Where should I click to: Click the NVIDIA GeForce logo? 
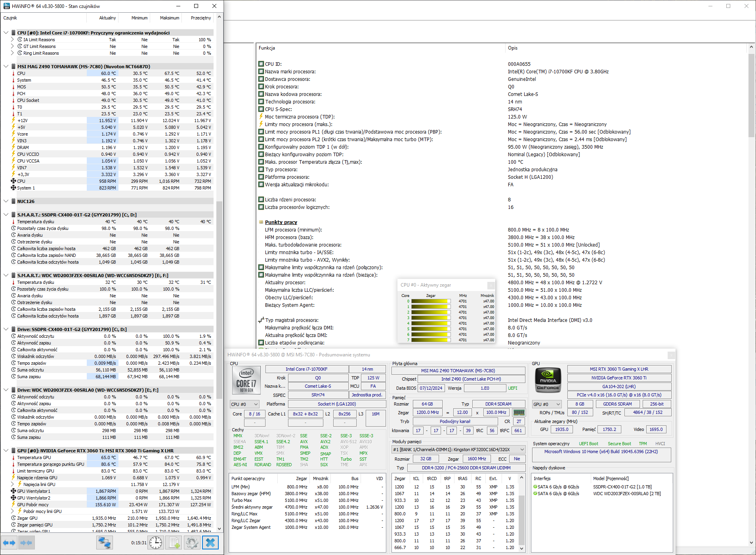click(x=548, y=380)
